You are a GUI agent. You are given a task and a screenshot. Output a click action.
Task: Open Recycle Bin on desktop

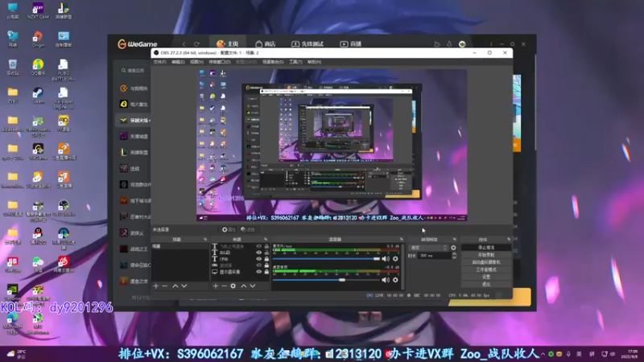coord(13,68)
